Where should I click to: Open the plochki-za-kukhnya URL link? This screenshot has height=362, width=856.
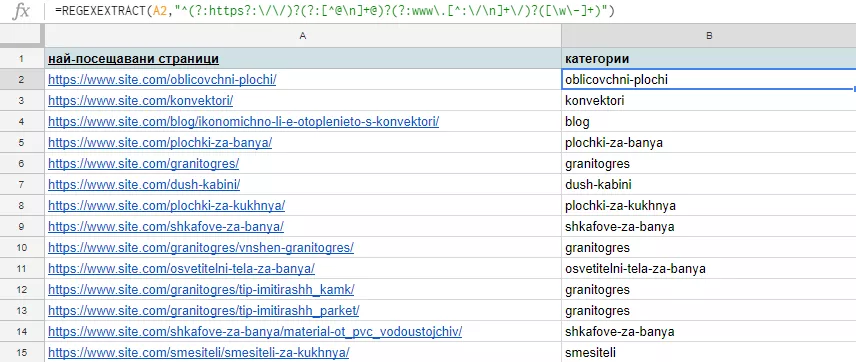point(167,206)
